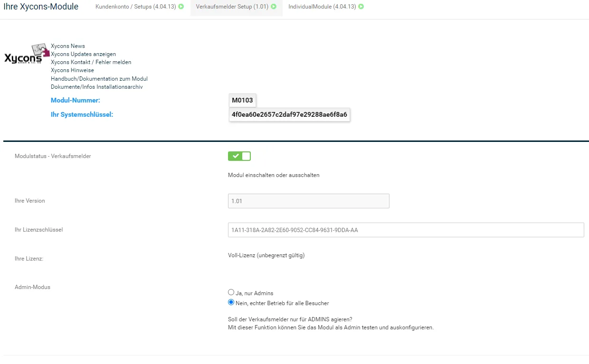This screenshot has width=589, height=364.
Task: Open the Xycons News link
Action: click(x=68, y=46)
